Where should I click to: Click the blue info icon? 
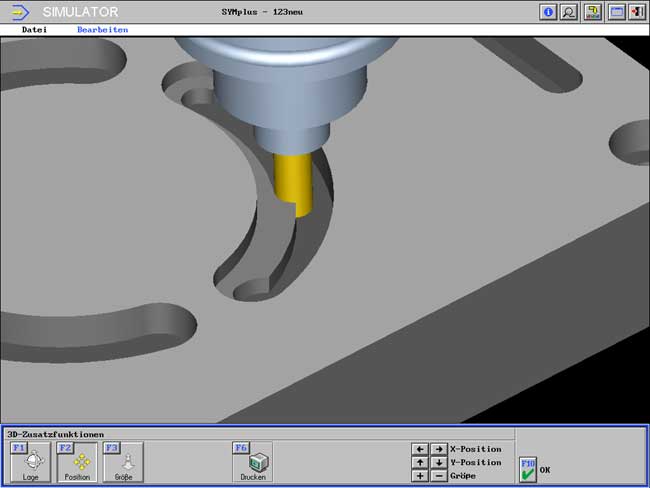(548, 12)
